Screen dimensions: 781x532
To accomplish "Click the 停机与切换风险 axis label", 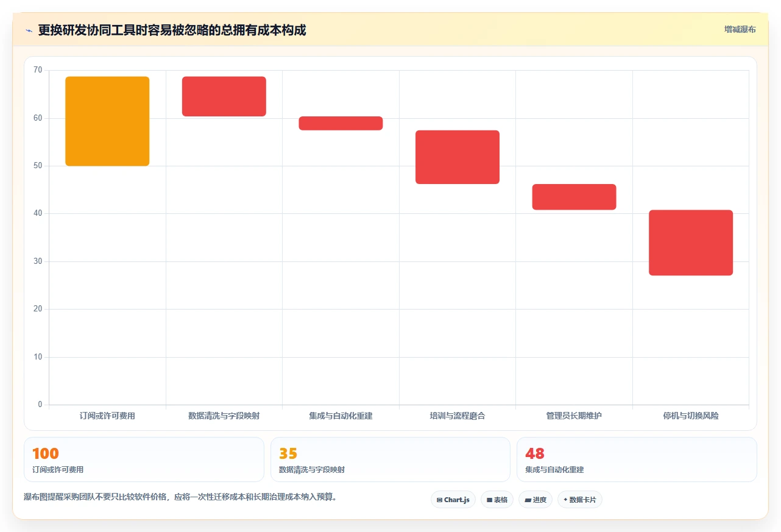I will tap(691, 416).
